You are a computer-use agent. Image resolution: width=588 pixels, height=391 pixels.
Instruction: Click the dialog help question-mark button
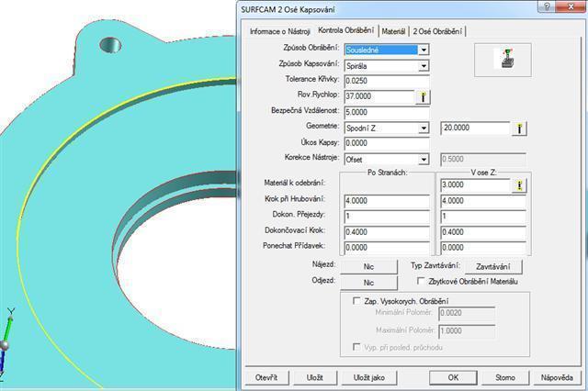[547, 6]
